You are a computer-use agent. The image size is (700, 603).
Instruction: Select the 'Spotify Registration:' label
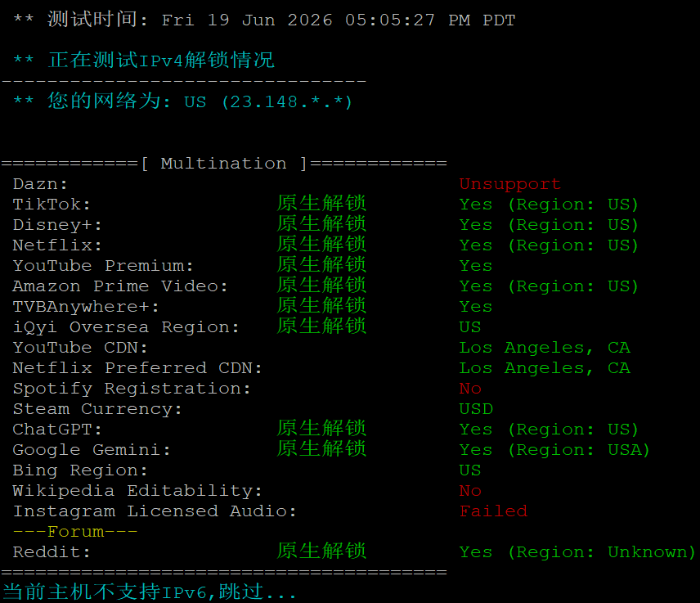coord(132,389)
